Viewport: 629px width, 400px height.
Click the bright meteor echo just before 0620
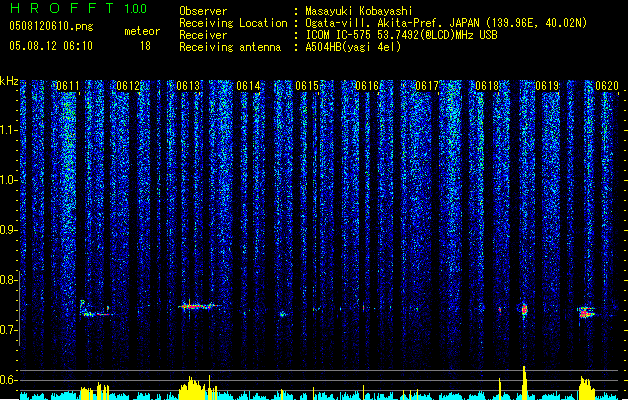click(x=586, y=312)
